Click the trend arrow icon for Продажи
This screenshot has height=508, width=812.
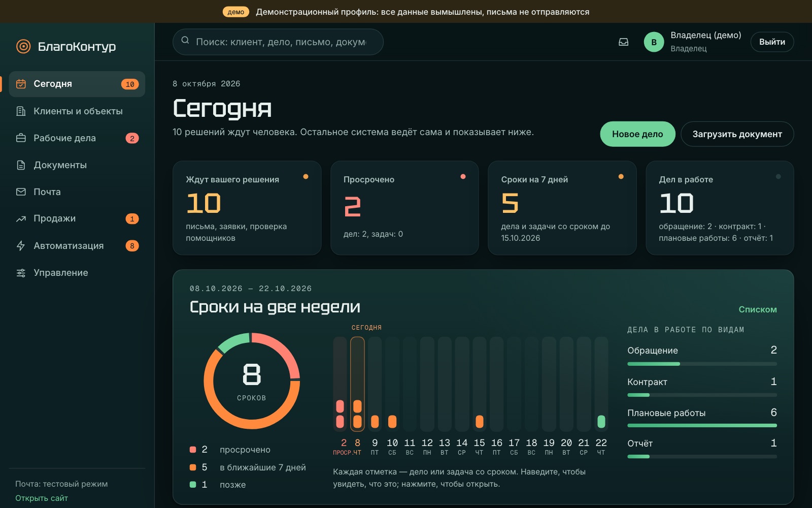tap(21, 218)
